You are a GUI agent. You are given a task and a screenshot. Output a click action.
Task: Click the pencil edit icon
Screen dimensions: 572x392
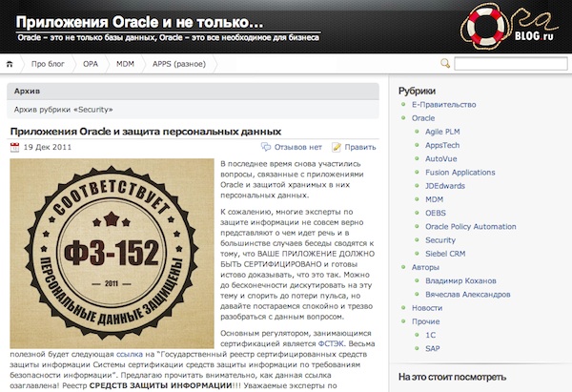[337, 147]
